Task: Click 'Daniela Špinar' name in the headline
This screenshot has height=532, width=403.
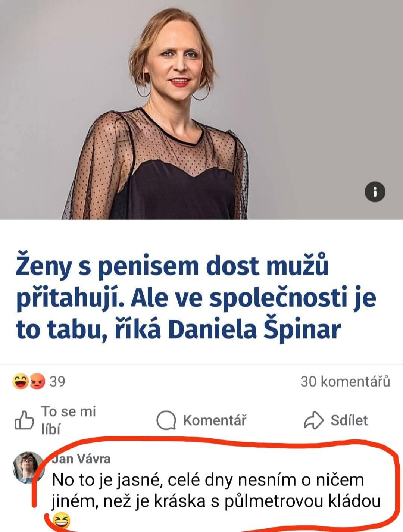Action: (x=255, y=330)
